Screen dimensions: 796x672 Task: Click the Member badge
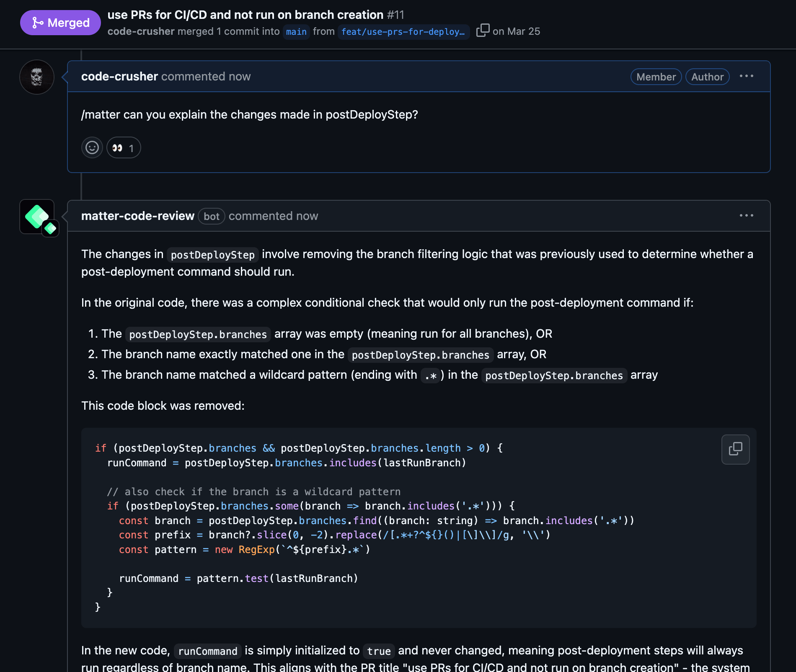[656, 77]
